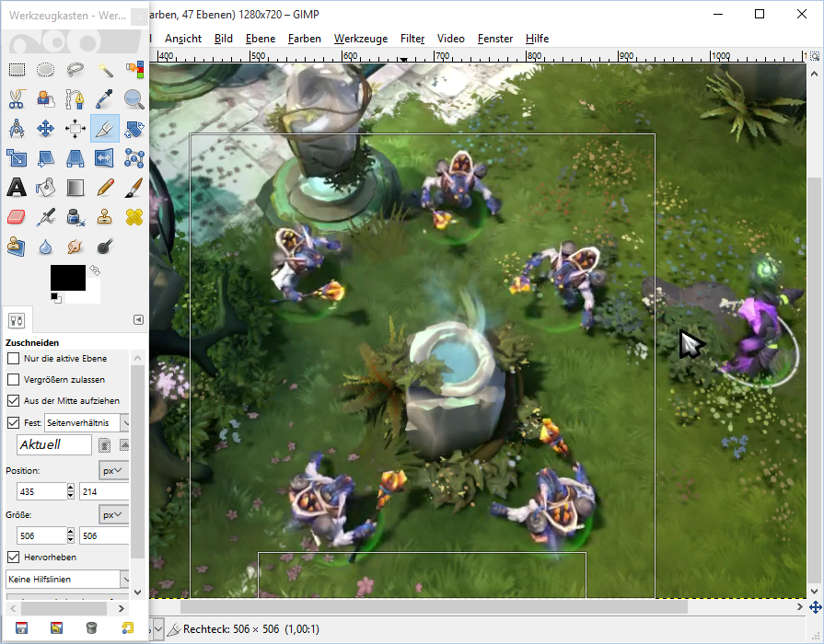The width and height of the screenshot is (824, 644).
Task: Open the Seitenverhältnis dropdown
Action: coord(87,423)
